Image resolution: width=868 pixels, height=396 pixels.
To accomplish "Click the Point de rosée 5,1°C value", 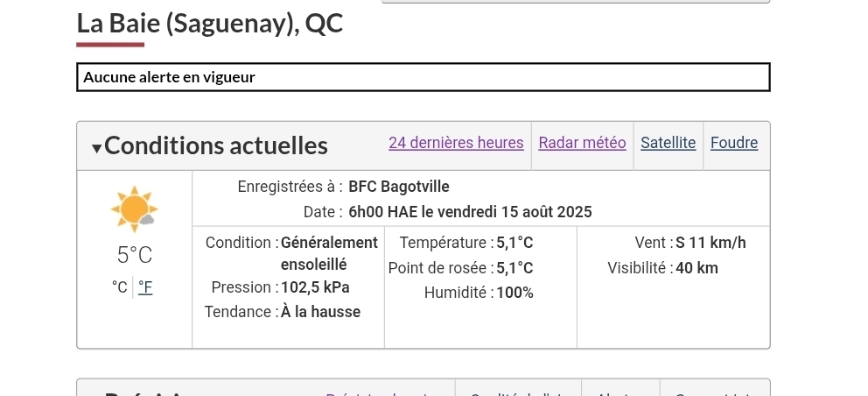I will 514,268.
